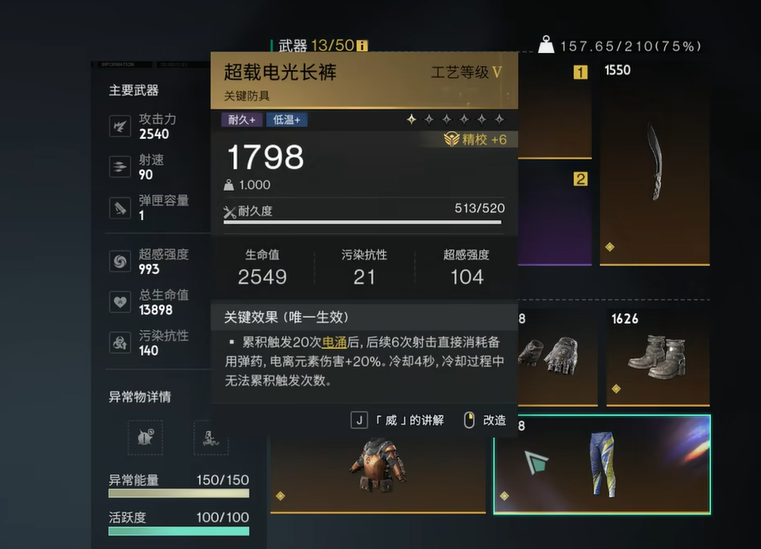Select the 耐久+ attribute tag
The image size is (761, 549).
tap(242, 120)
